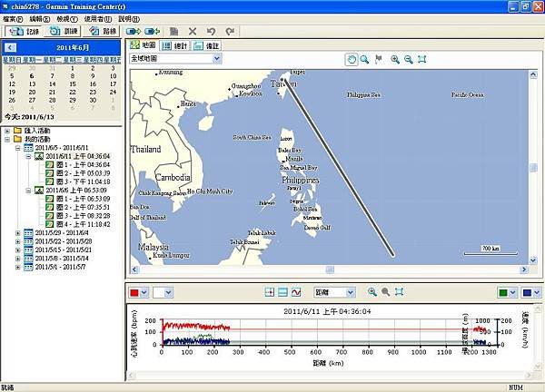Image resolution: width=545 pixels, height=392 pixels.
Task: Open the 編輯 menu
Action: coord(40,19)
